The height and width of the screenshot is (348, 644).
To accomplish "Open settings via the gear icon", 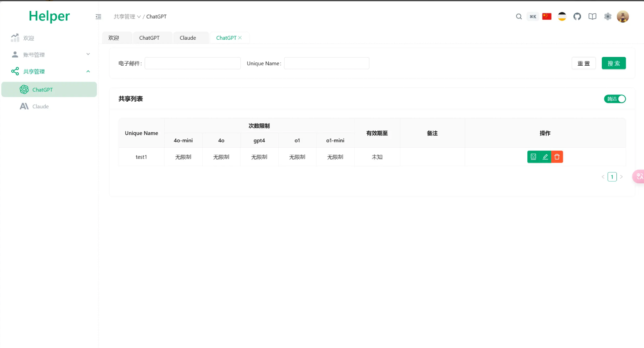I will [x=608, y=16].
